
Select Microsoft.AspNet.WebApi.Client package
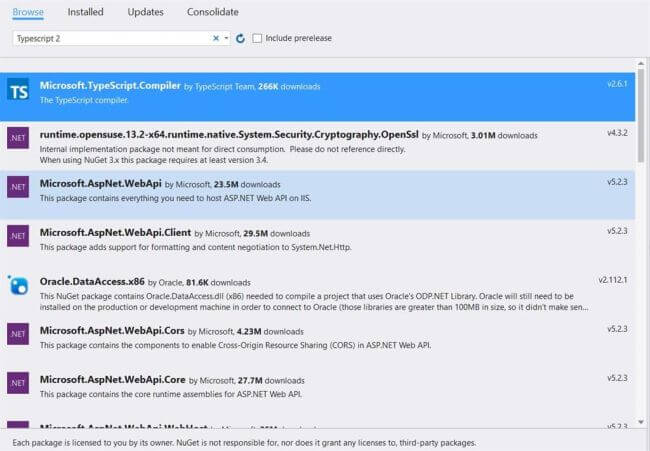(318, 244)
